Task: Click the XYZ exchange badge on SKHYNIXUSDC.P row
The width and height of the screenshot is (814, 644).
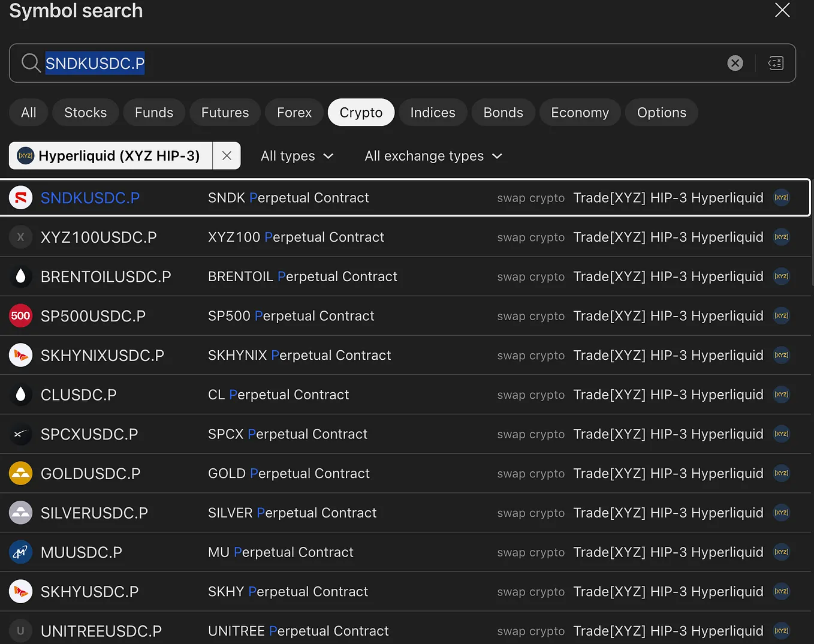Action: 782,356
